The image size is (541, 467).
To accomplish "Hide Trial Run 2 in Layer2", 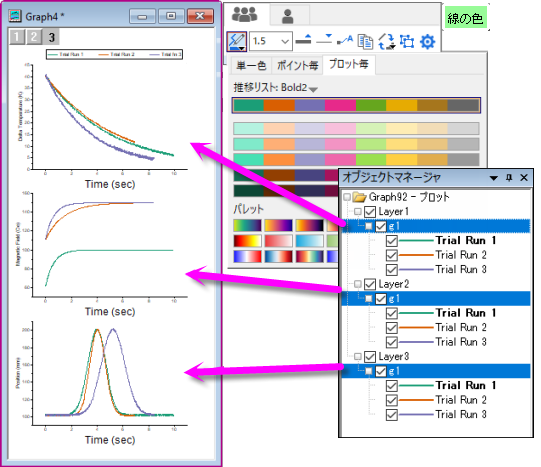I will [392, 328].
